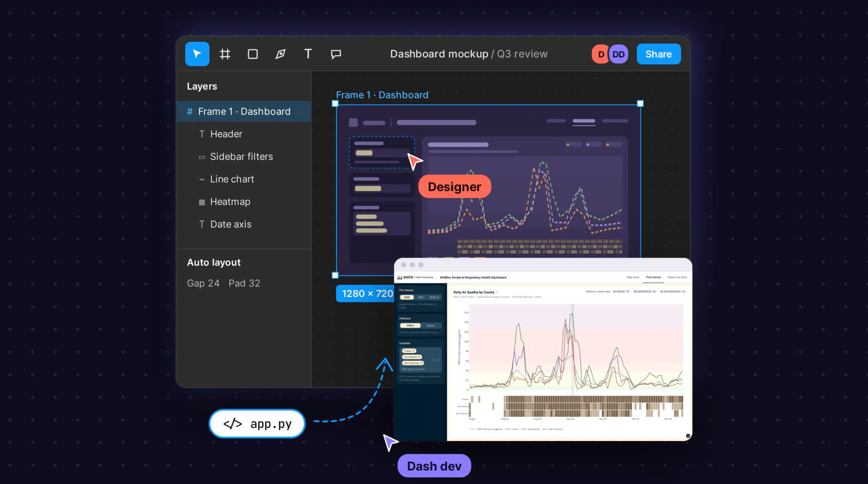The width and height of the screenshot is (868, 484).
Task: Click the Gap 24 auto layout value
Action: click(203, 283)
